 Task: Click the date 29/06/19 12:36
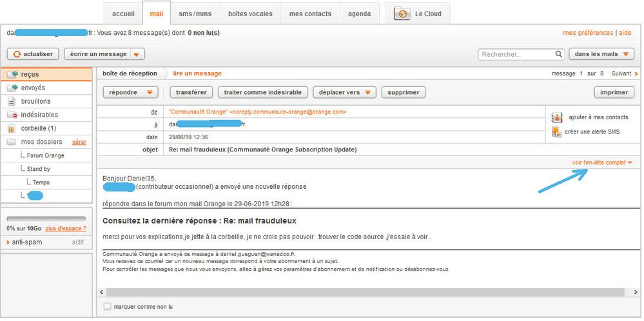188,137
